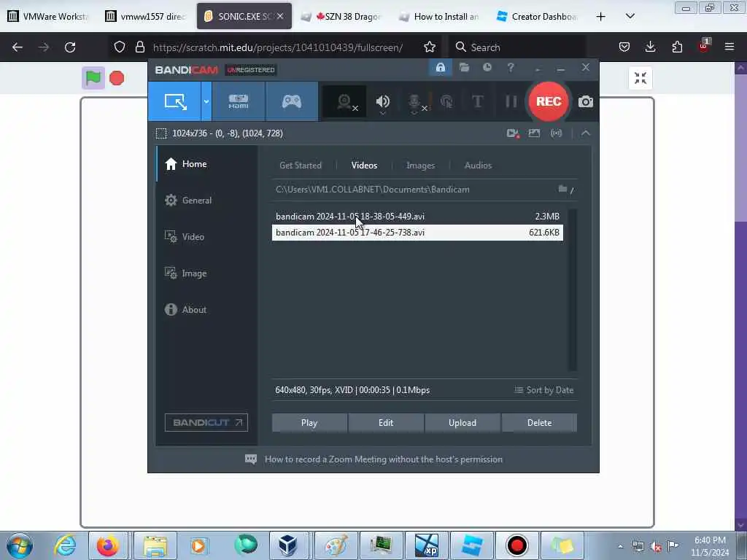The width and height of the screenshot is (747, 560).
Task: Open Firefox extensions puzzle icon
Action: point(677,47)
